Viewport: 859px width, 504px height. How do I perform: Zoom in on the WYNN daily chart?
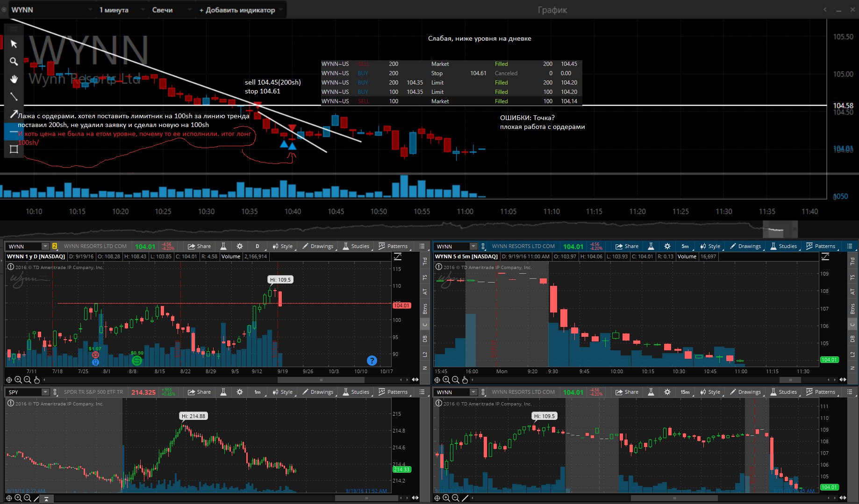tap(18, 380)
